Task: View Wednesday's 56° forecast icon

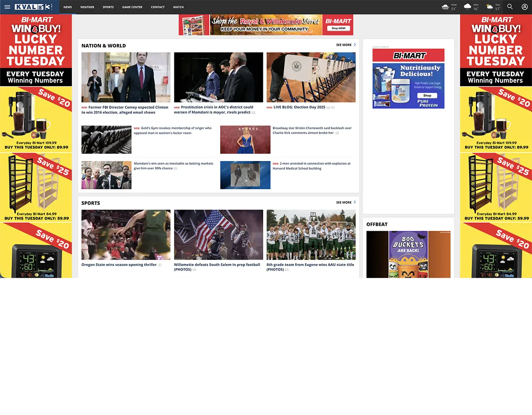Action: pos(468,7)
